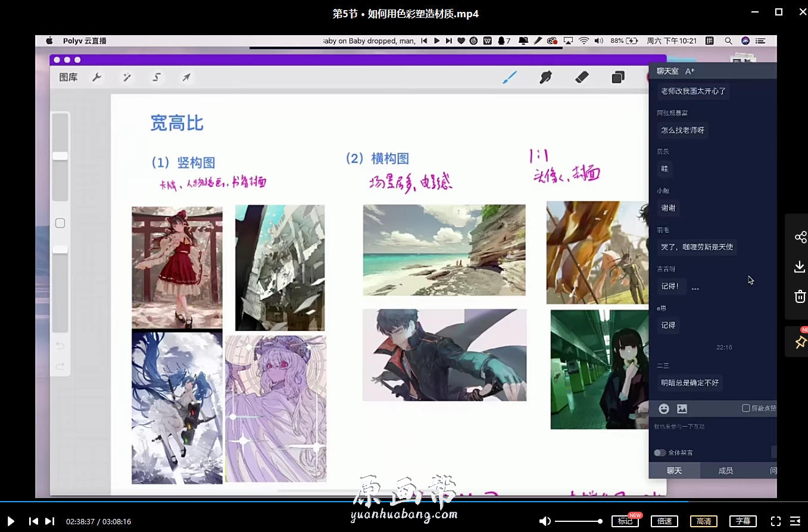808x532 pixels.
Task: Select the arrow Transform tool
Action: click(186, 77)
